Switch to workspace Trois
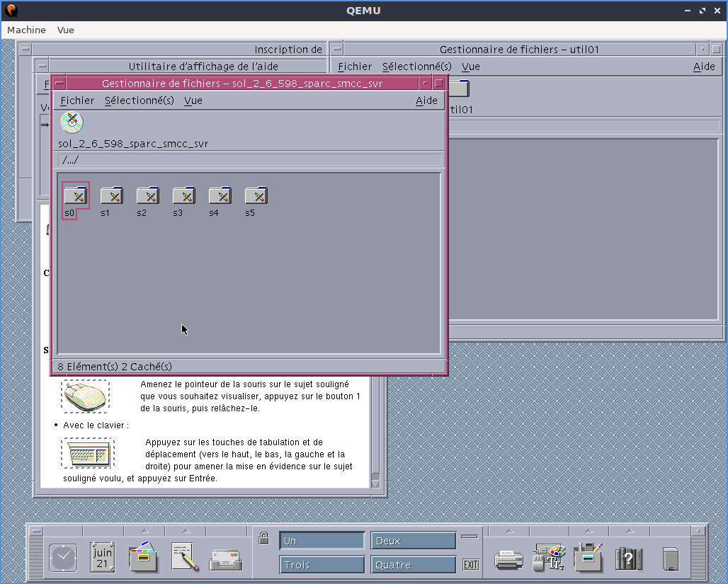The image size is (728, 584). click(x=322, y=565)
